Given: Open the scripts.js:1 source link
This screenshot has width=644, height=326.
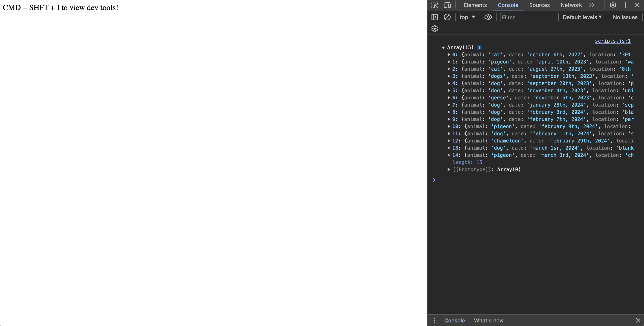Looking at the screenshot, I should tap(613, 41).
